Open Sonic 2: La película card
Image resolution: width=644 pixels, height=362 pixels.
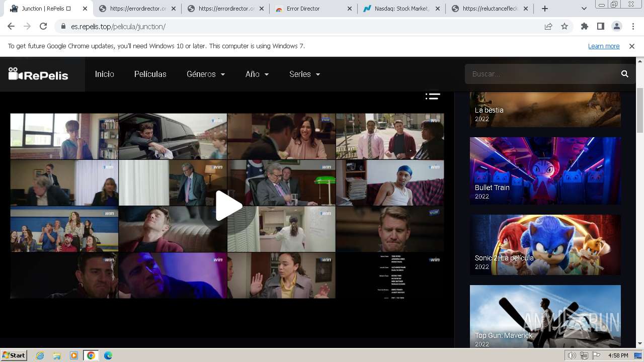pos(545,245)
